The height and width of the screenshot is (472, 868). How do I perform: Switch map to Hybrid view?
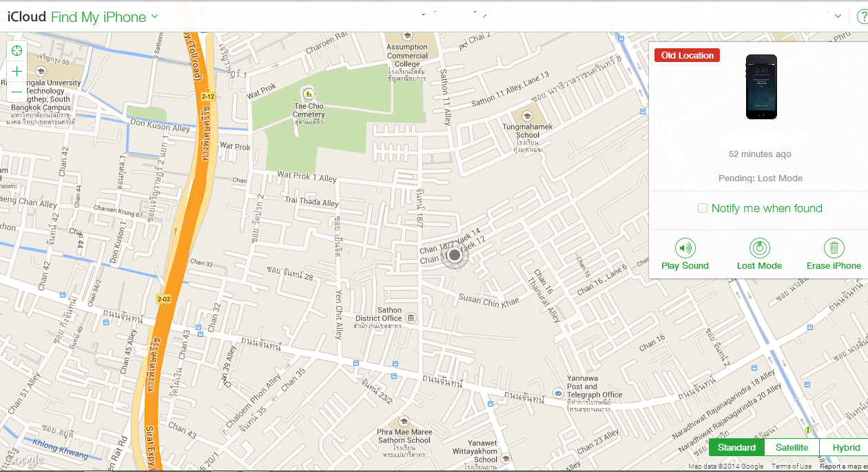point(845,448)
